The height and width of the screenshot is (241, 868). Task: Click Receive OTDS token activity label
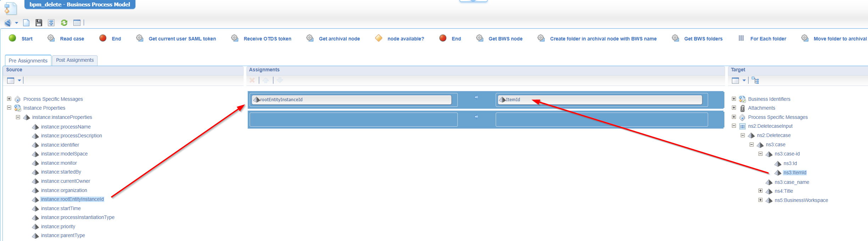pos(267,39)
